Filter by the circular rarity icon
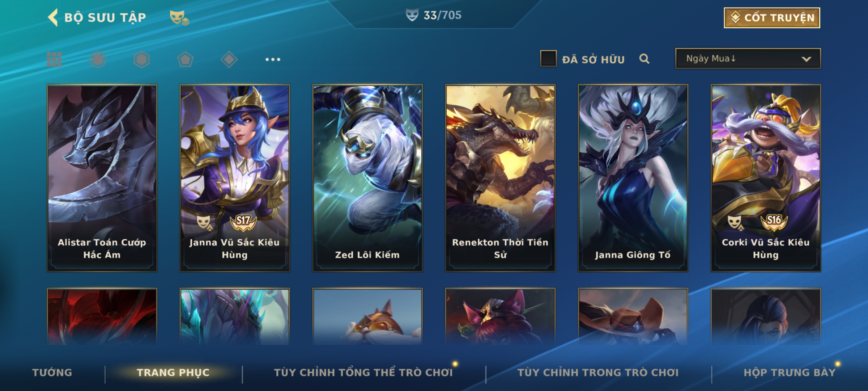 click(98, 59)
